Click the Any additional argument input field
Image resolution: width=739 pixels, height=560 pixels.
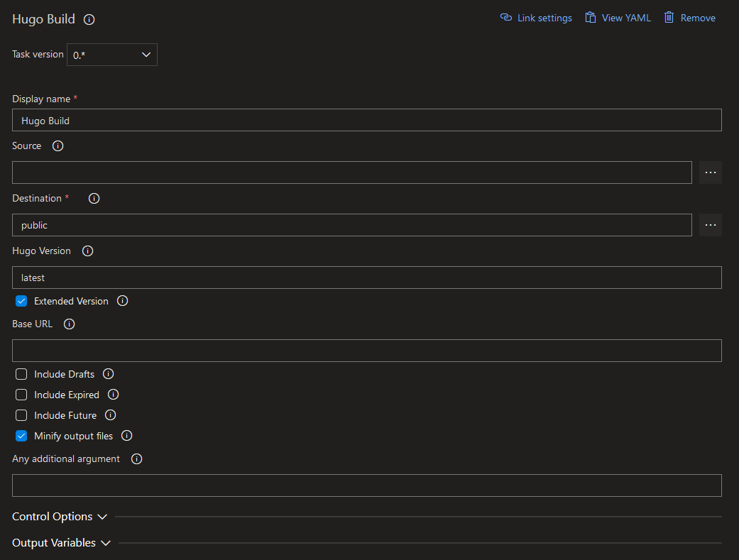[x=367, y=485]
